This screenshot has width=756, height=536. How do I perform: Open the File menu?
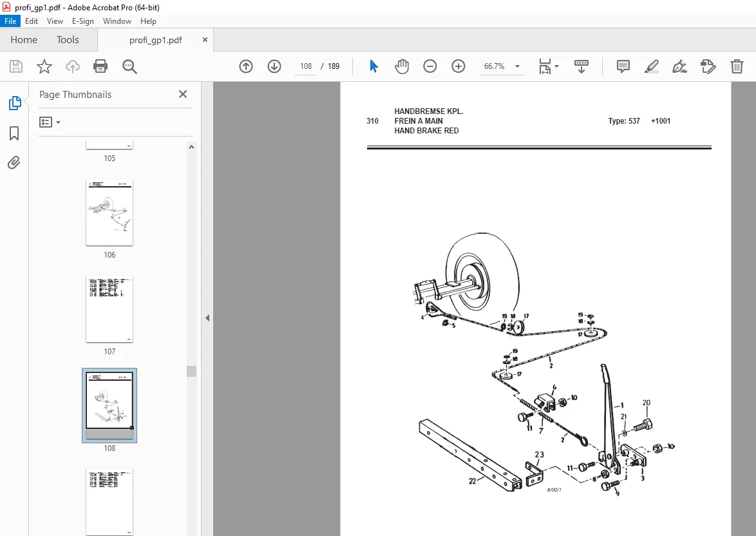pyautogui.click(x=10, y=21)
